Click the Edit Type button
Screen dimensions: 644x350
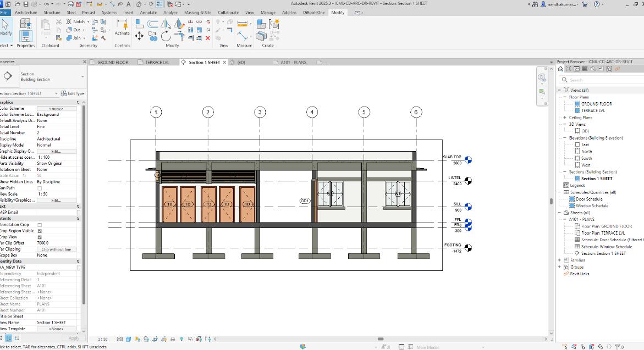coord(73,93)
